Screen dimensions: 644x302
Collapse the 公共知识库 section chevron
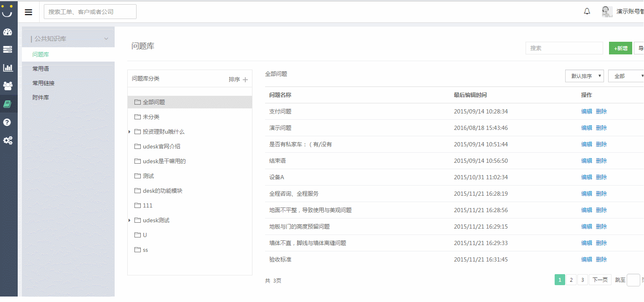pyautogui.click(x=106, y=38)
